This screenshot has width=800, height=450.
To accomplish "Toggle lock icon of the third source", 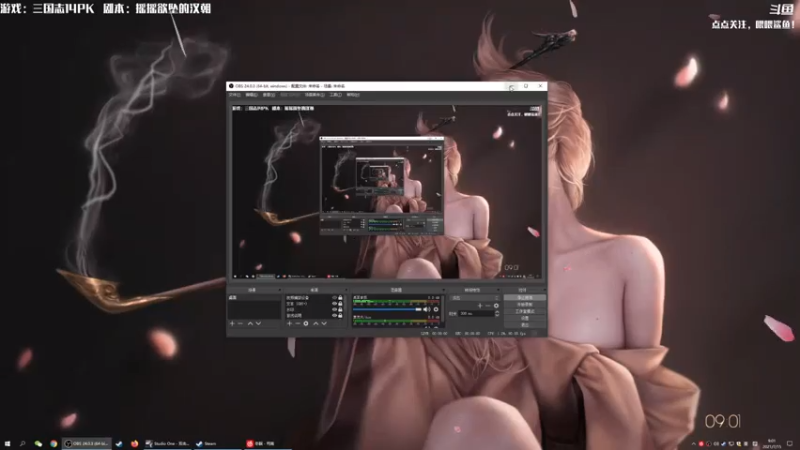I will (340, 310).
